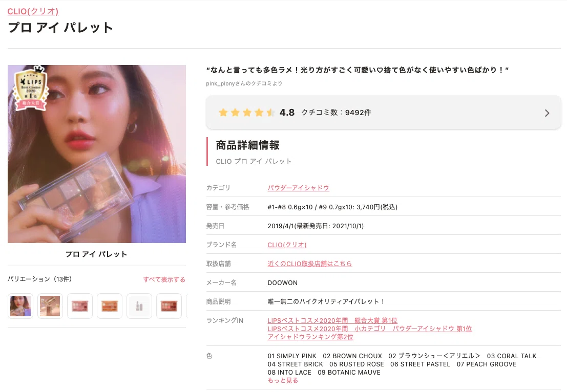Select sixth variation thumbnail, red palette
The image size is (567, 392).
point(169,306)
